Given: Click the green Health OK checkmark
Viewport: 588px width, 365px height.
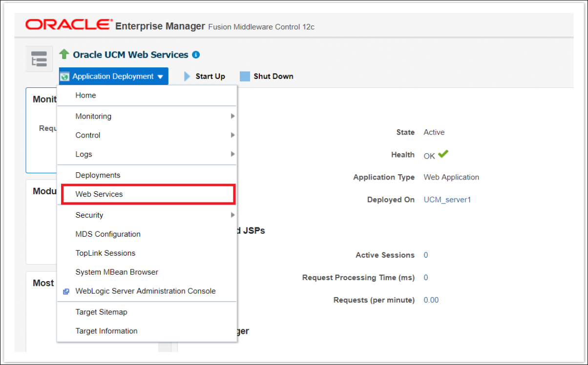Looking at the screenshot, I should tap(443, 154).
